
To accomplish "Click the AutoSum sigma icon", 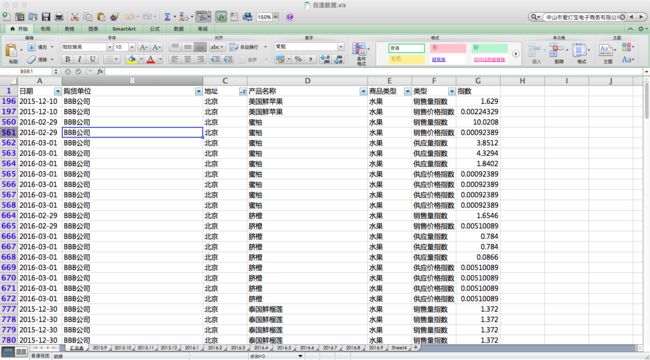I will 167,17.
